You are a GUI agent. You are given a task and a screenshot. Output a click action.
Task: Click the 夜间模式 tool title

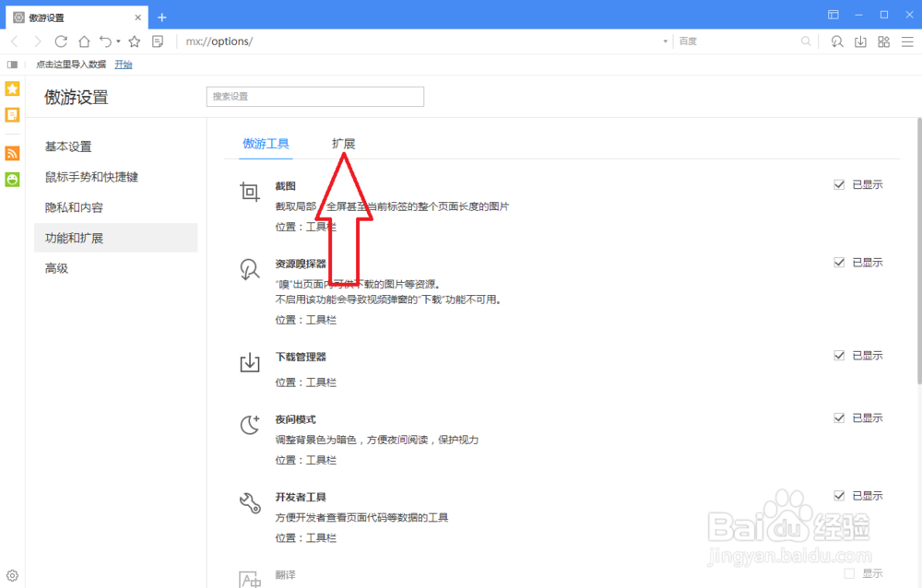click(296, 419)
